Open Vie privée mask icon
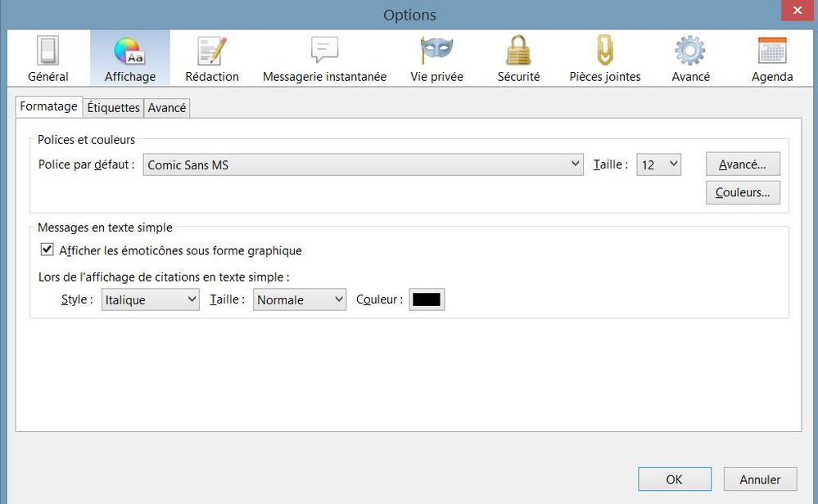The image size is (818, 504). point(436,59)
